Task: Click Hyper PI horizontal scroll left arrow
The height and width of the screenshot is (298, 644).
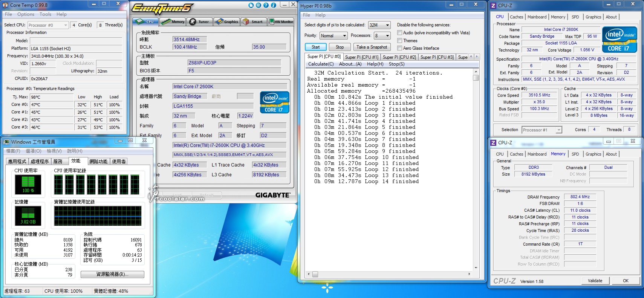Action: tap(309, 274)
